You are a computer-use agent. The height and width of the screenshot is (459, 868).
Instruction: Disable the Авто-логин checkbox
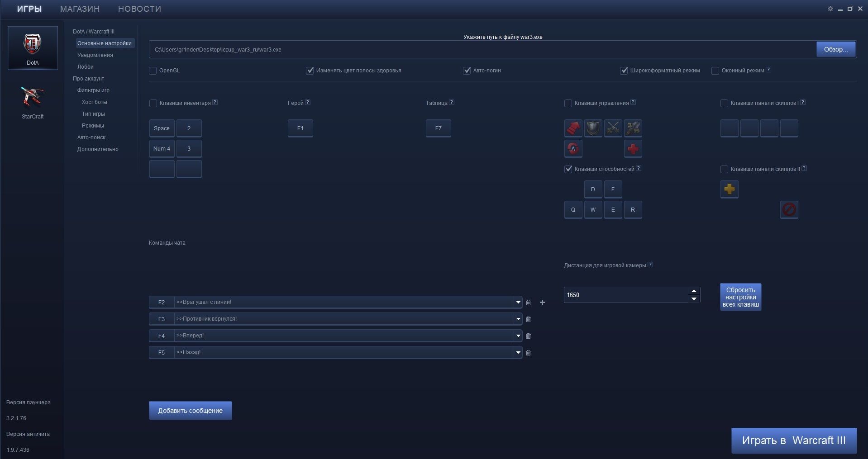click(467, 71)
